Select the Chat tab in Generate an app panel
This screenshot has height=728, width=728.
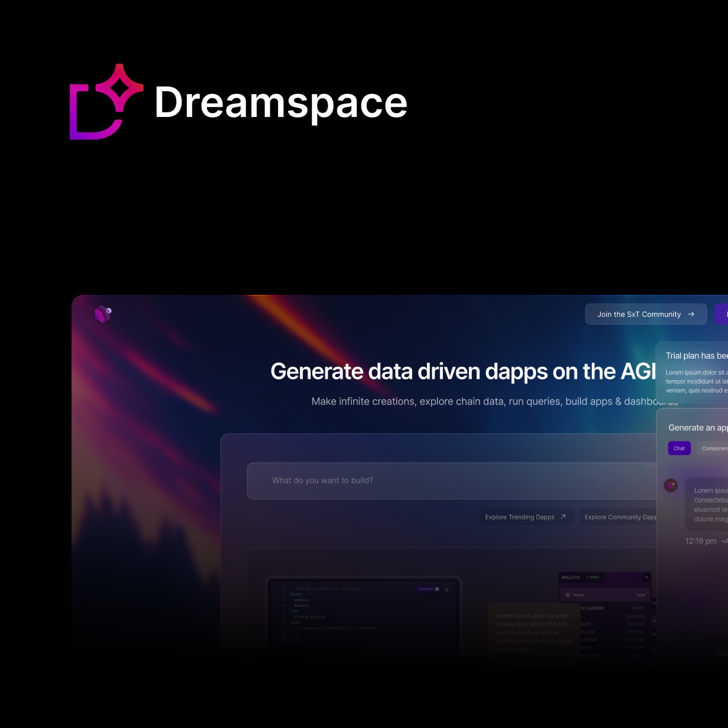click(679, 448)
